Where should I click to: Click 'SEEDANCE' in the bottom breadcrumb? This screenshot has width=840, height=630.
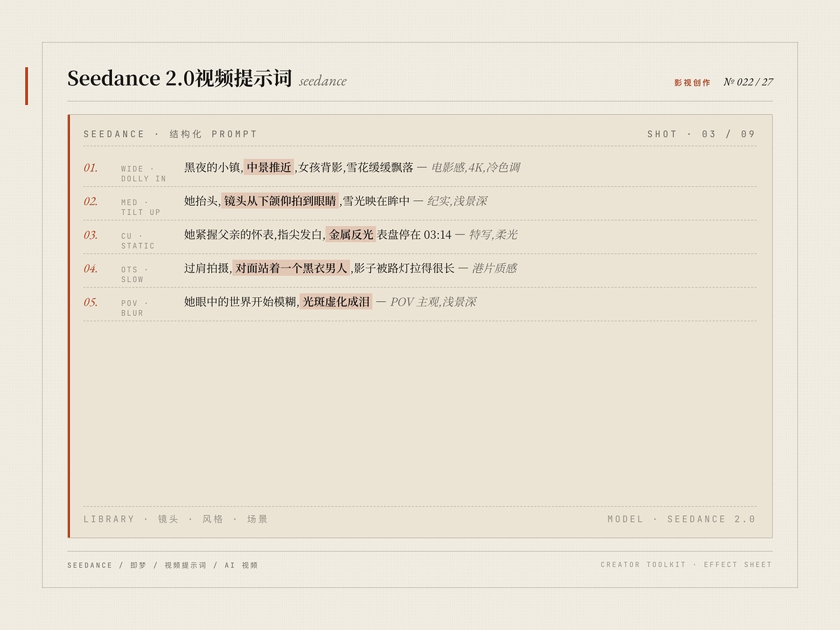click(x=90, y=565)
